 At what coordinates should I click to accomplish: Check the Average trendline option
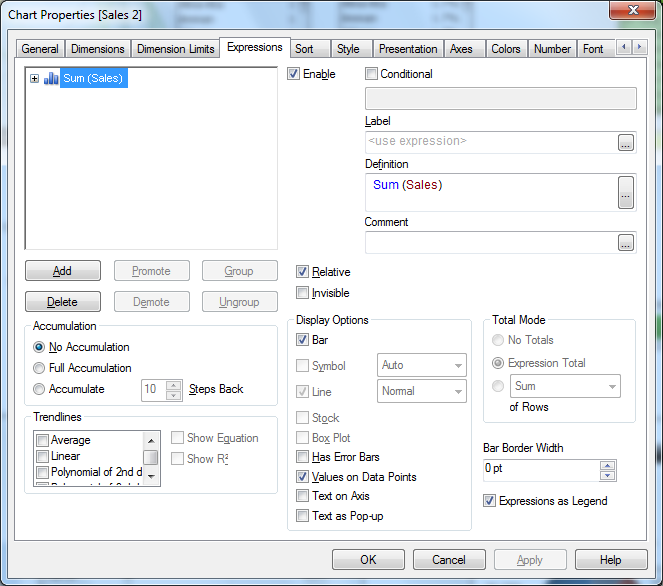coord(42,440)
